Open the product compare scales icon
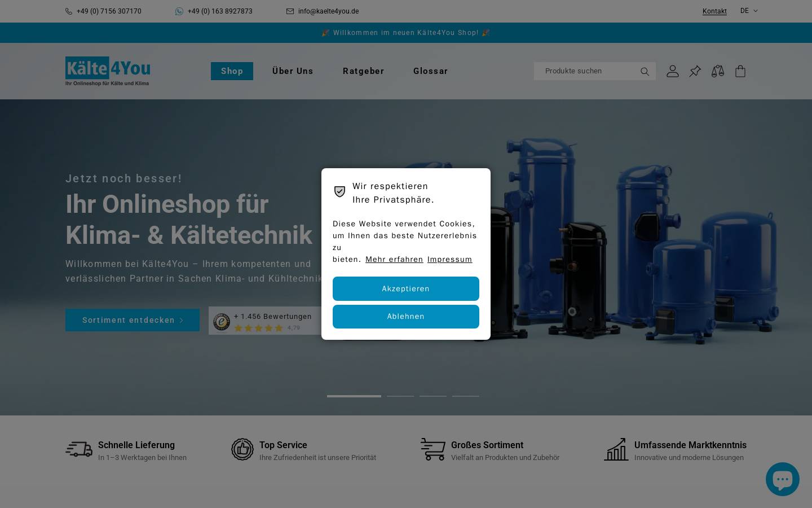Viewport: 812px width, 508px height. (717, 71)
